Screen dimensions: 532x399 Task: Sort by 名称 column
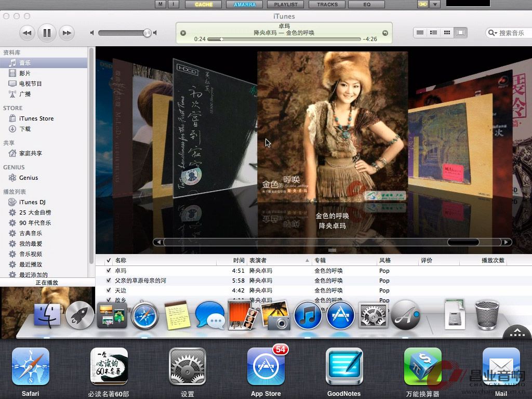(165, 261)
